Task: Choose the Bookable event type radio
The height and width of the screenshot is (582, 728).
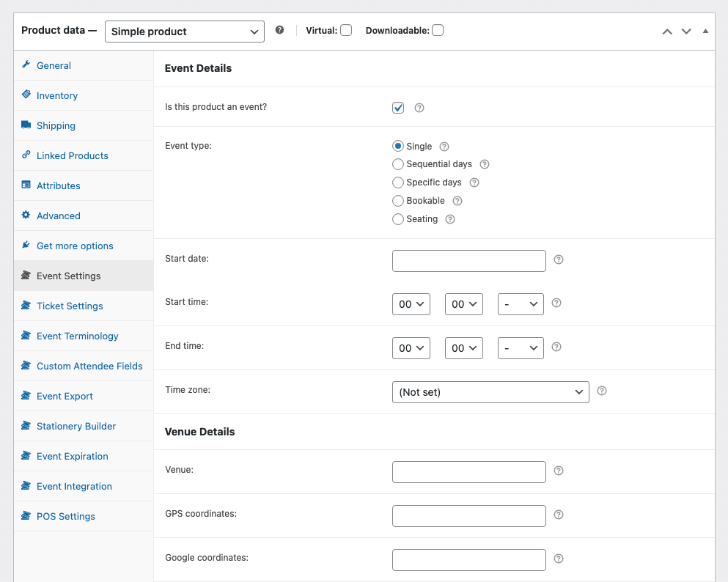Action: point(398,201)
